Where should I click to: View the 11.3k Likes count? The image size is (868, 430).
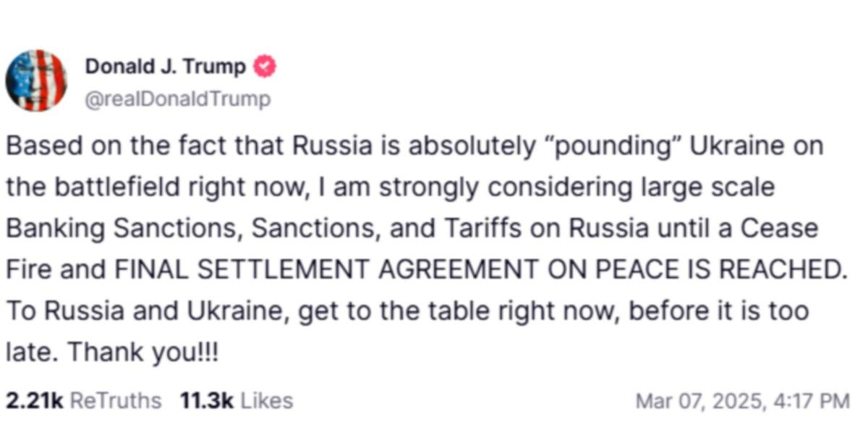tap(206, 400)
